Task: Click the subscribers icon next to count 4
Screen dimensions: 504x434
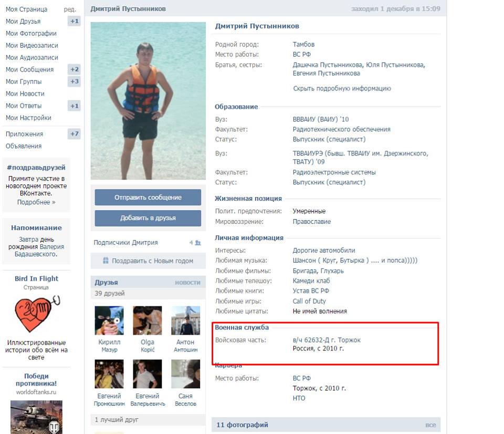Action: click(198, 243)
